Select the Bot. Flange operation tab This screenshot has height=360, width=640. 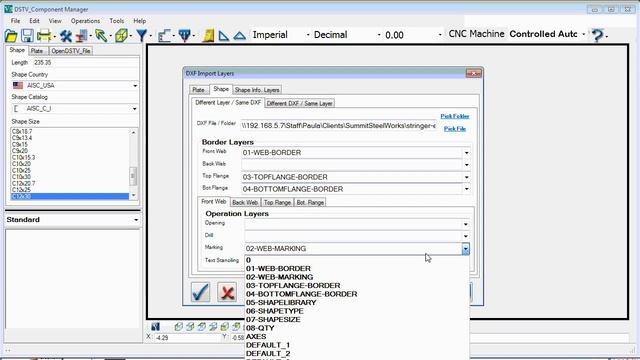point(310,202)
